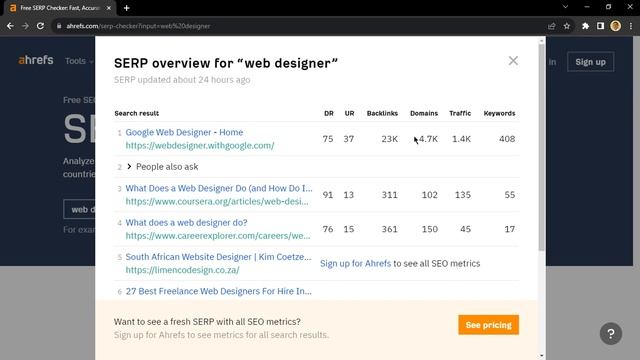Go back in browser history
Screen dimensions: 640x360
(10, 26)
